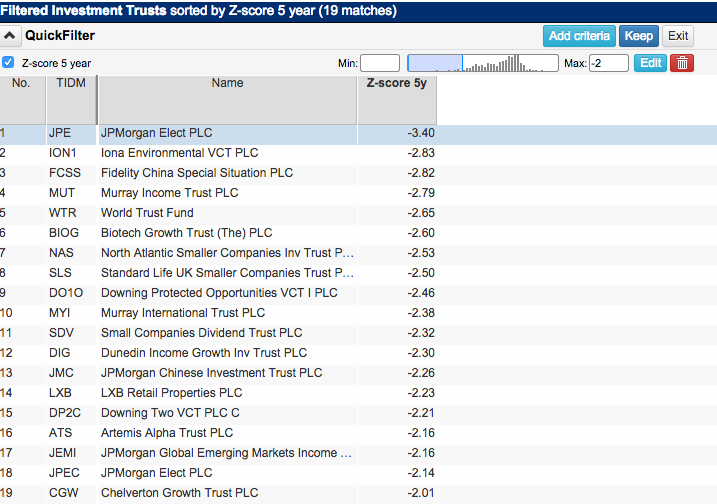Sort by the Name column header

pyautogui.click(x=227, y=100)
